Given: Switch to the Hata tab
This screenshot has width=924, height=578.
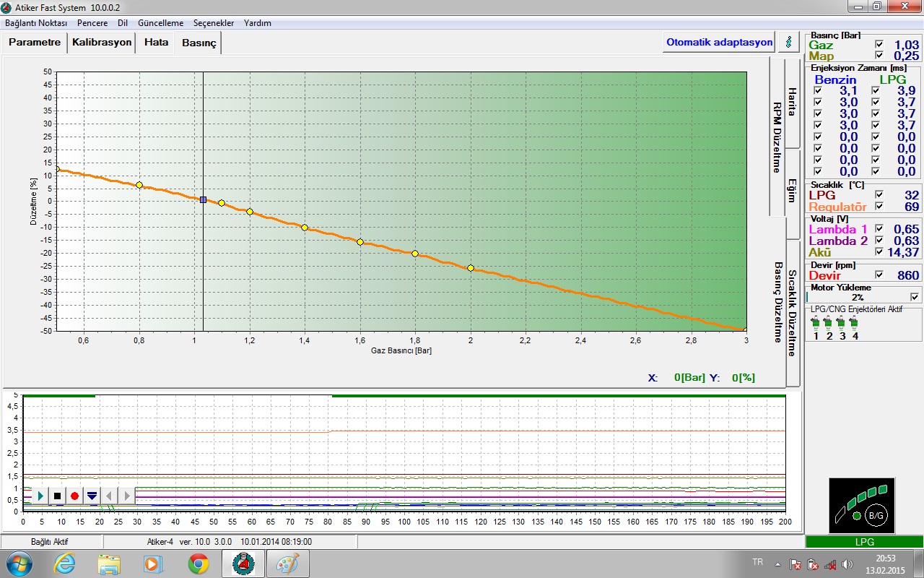Looking at the screenshot, I should tap(156, 42).
